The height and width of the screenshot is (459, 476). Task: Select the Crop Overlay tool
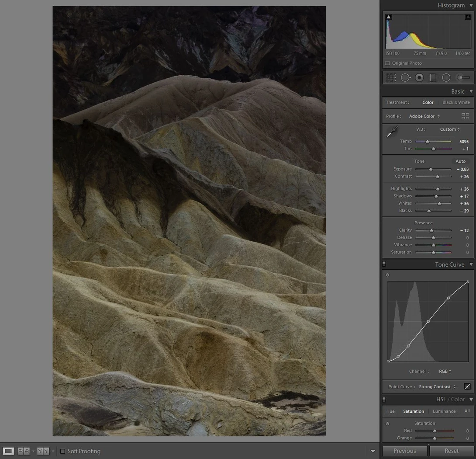click(391, 78)
